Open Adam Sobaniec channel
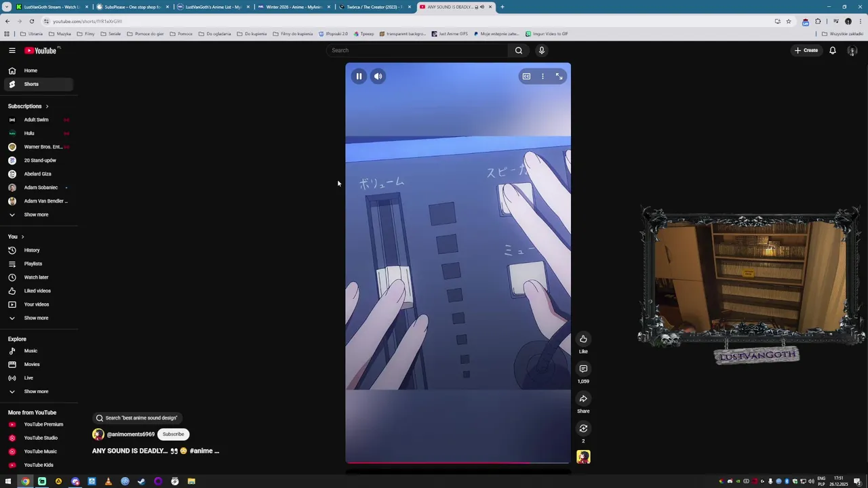 coord(38,188)
